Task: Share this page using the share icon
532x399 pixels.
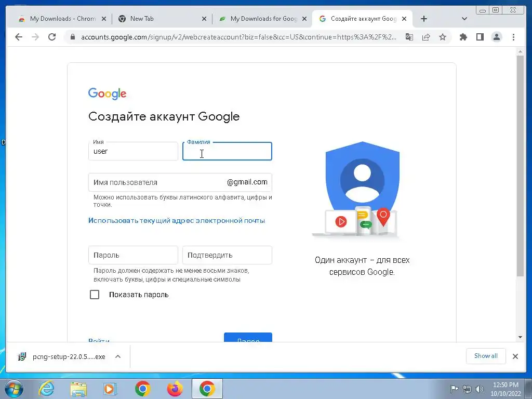Action: point(426,37)
